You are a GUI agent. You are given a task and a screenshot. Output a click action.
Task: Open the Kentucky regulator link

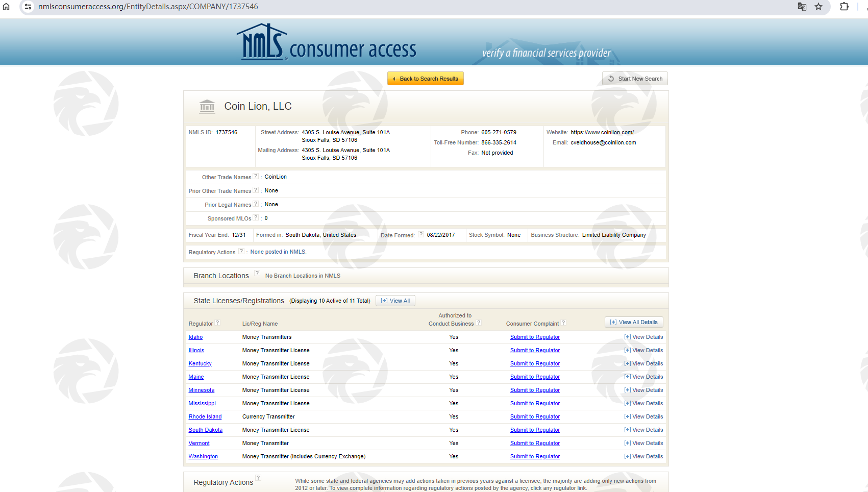click(200, 363)
